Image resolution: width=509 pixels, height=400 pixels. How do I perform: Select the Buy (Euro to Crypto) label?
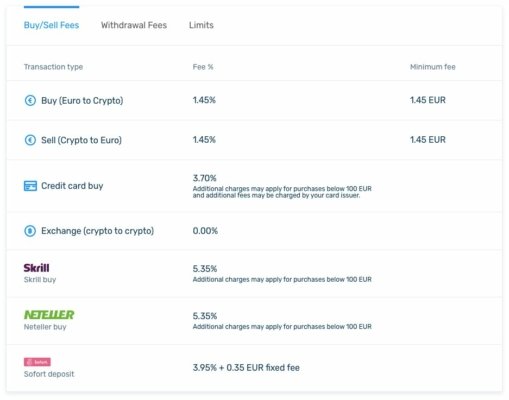coord(82,101)
